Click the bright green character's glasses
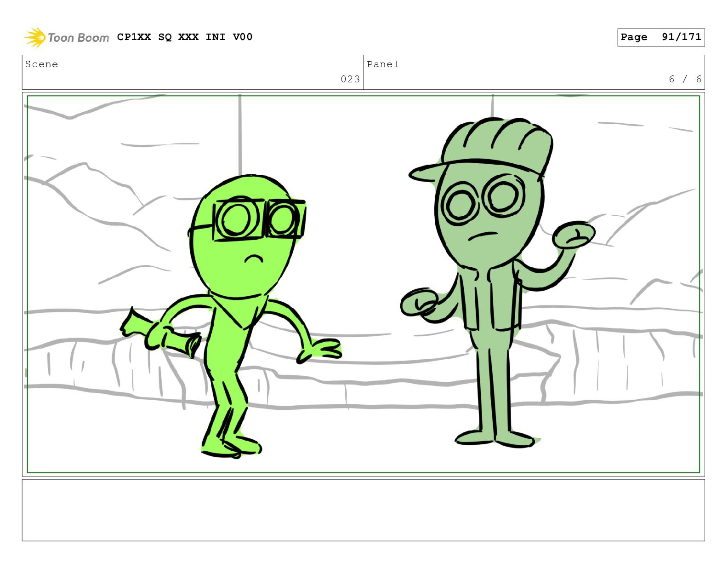728x563 pixels. [259, 219]
